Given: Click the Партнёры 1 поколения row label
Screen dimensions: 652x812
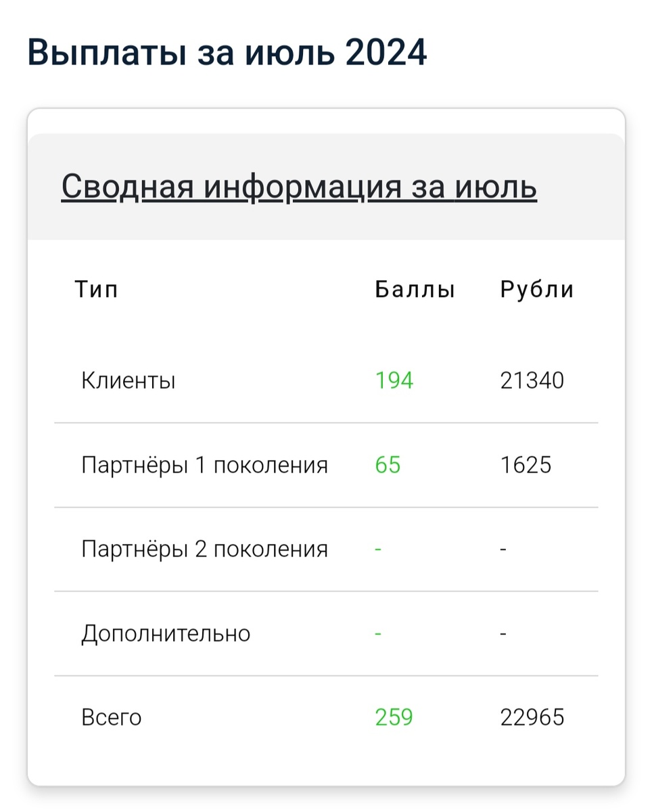Looking at the screenshot, I should point(204,464).
